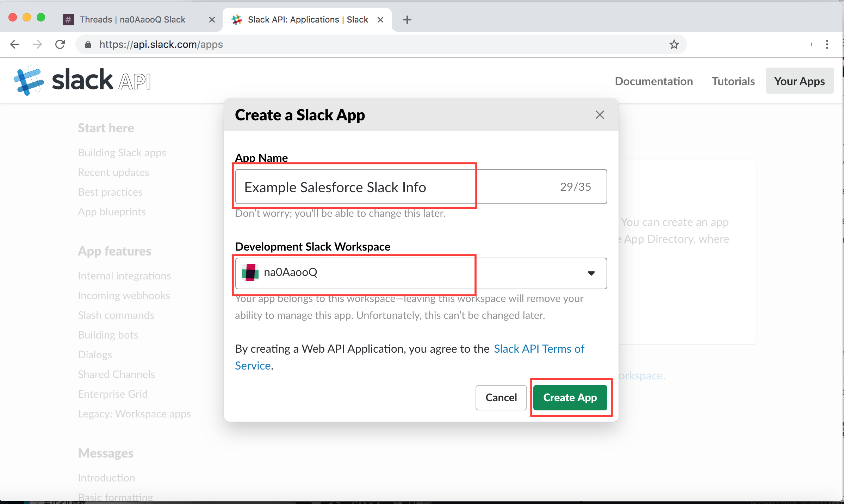Open Enterprise Grid sidebar link
This screenshot has width=844, height=504.
coord(113,394)
